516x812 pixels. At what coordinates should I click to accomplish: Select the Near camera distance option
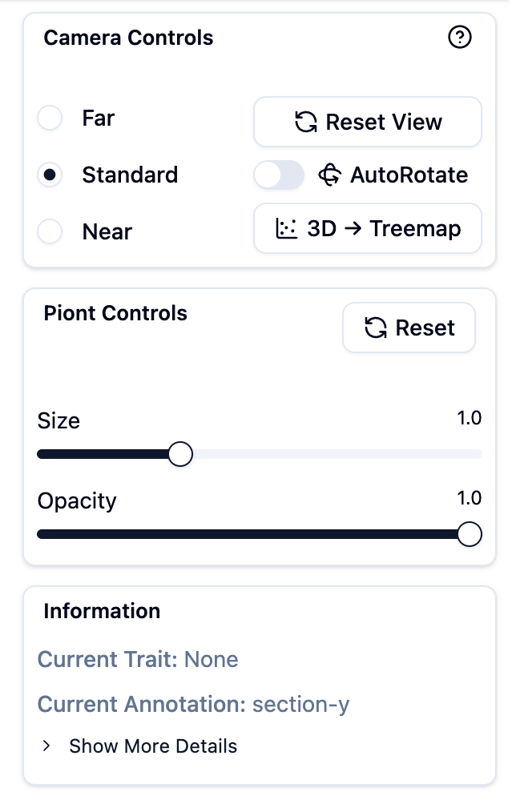(50, 231)
